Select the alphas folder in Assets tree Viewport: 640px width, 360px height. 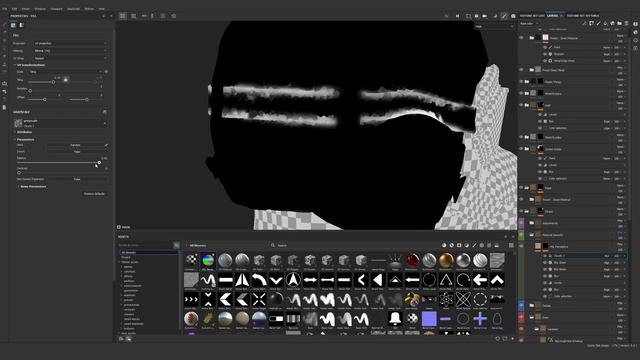tap(129, 267)
